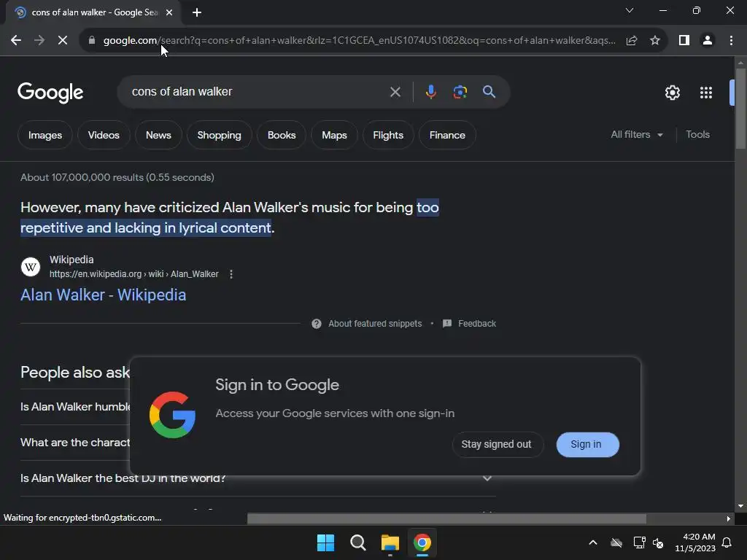
Task: Click the cloud sync tray icon
Action: tap(616, 542)
